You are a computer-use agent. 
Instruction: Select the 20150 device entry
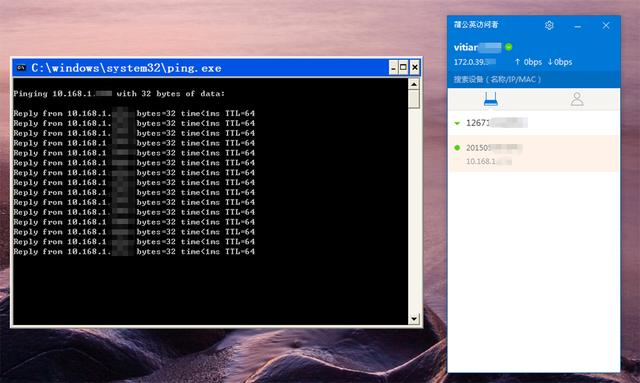coord(534,154)
